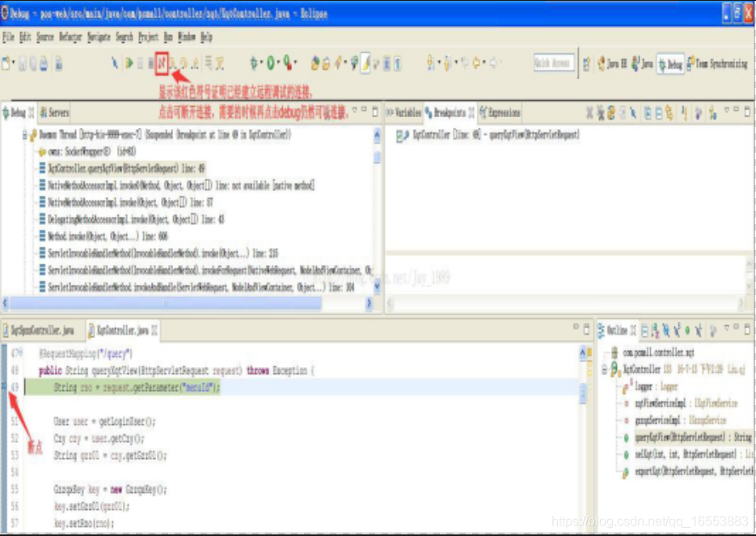The image size is (756, 536).
Task: Click Collapse All icon in Outline view
Action: tap(645, 330)
